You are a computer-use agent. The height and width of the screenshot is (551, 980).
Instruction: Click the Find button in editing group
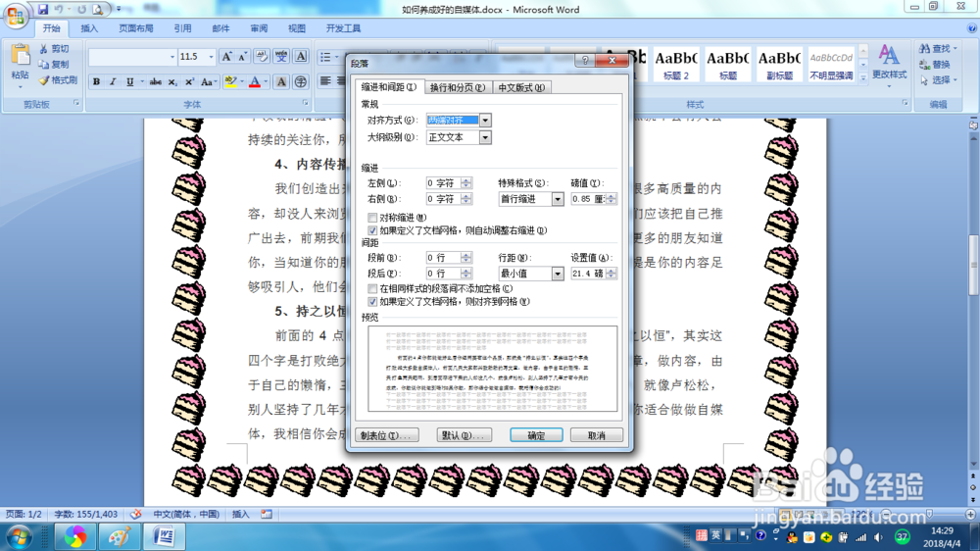tap(938, 48)
